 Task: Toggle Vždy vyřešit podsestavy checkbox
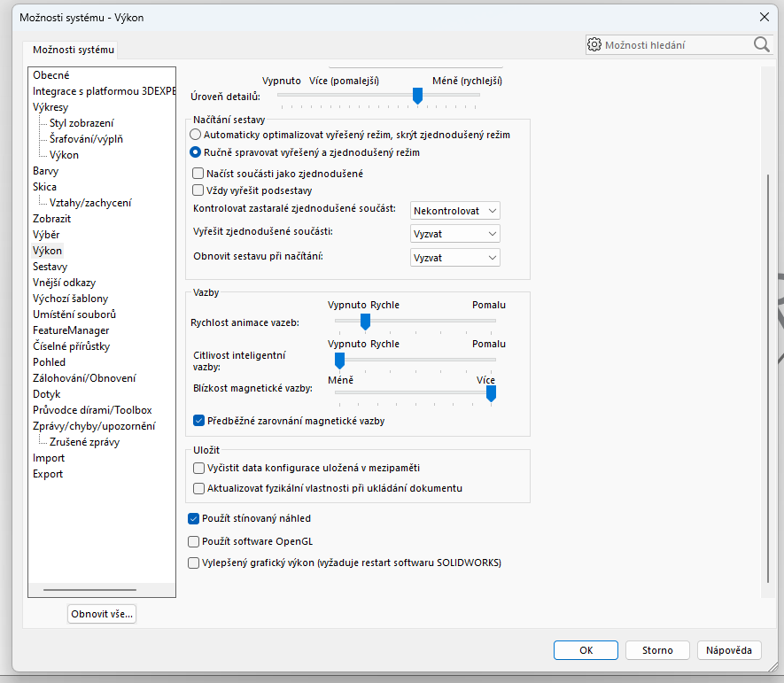198,190
